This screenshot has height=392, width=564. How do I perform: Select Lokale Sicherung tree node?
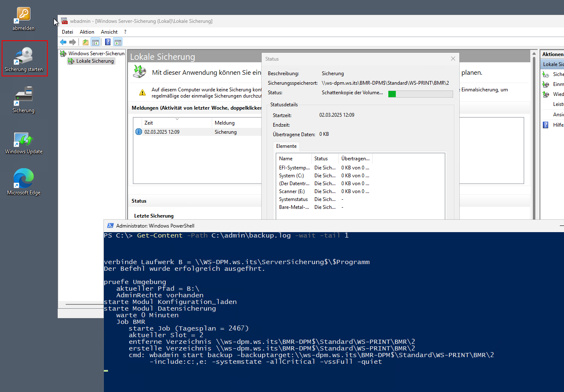click(x=95, y=61)
